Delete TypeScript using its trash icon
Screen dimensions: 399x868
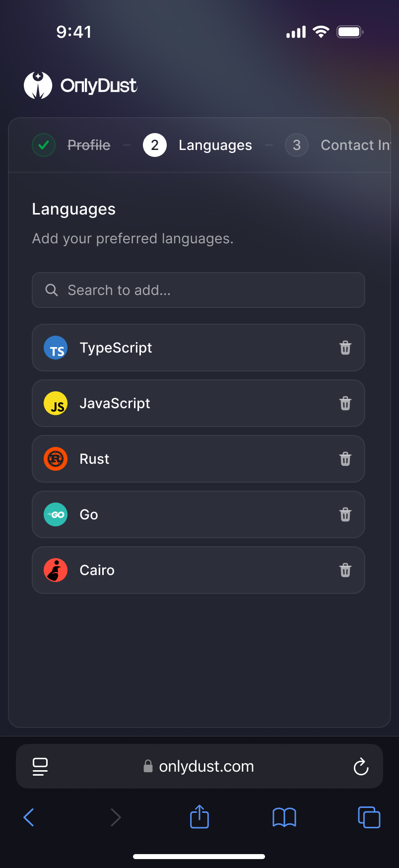click(345, 348)
